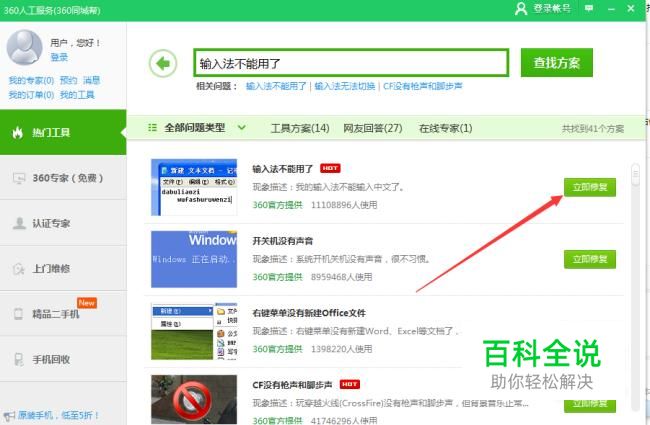
Task: Switch to 网友回答(27) tab
Action: 373,128
